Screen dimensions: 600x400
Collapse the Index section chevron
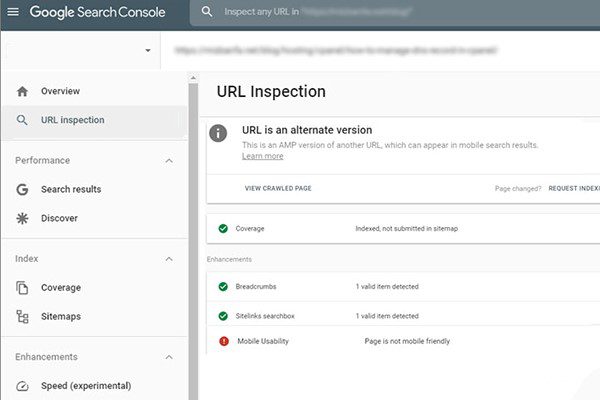point(169,259)
